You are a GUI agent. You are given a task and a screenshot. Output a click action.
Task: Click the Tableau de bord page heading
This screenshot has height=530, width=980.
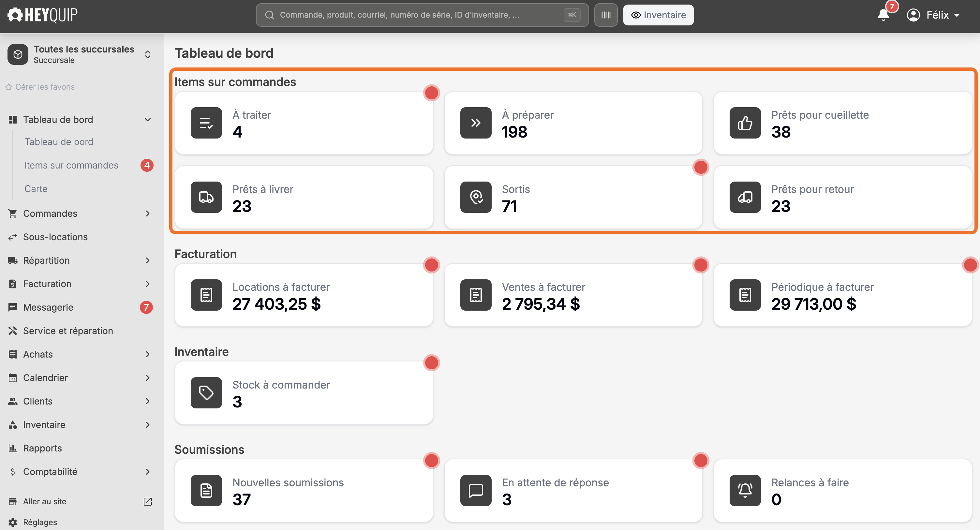point(224,53)
